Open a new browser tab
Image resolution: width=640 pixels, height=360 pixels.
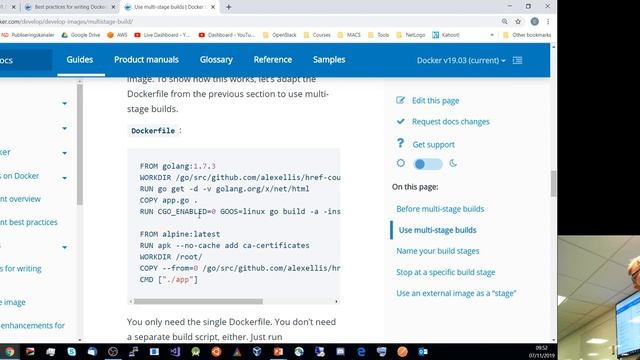click(229, 7)
